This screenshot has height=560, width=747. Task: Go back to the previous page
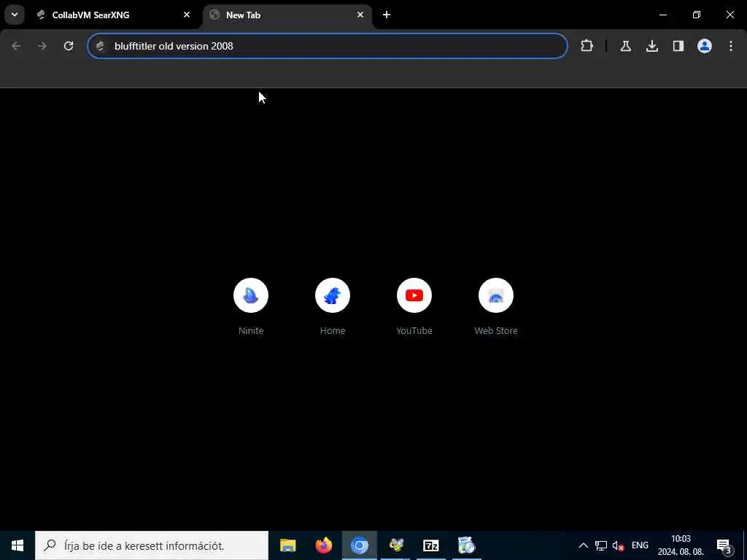pyautogui.click(x=16, y=46)
